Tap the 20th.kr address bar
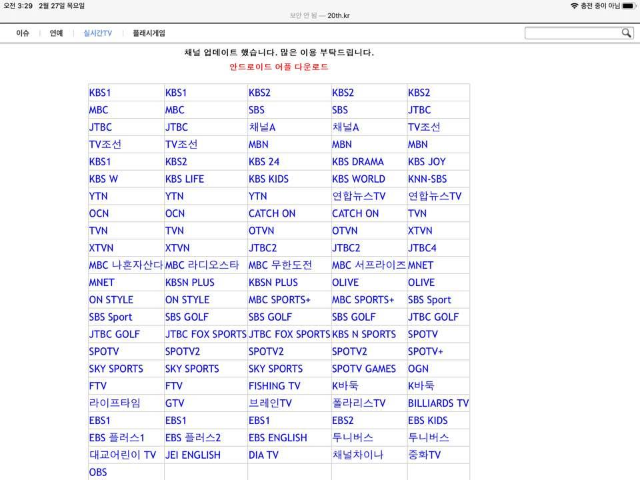Screen dimensions: 640x480 point(320,16)
